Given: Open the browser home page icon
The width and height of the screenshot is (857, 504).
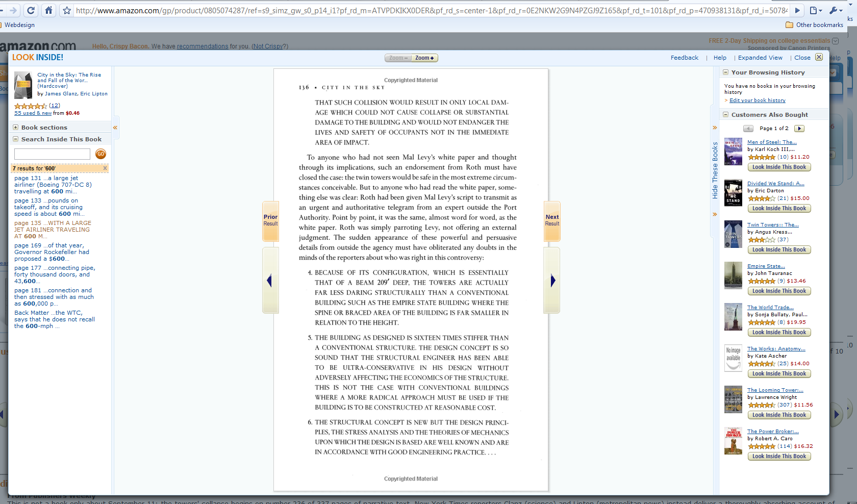Looking at the screenshot, I should click(x=48, y=10).
